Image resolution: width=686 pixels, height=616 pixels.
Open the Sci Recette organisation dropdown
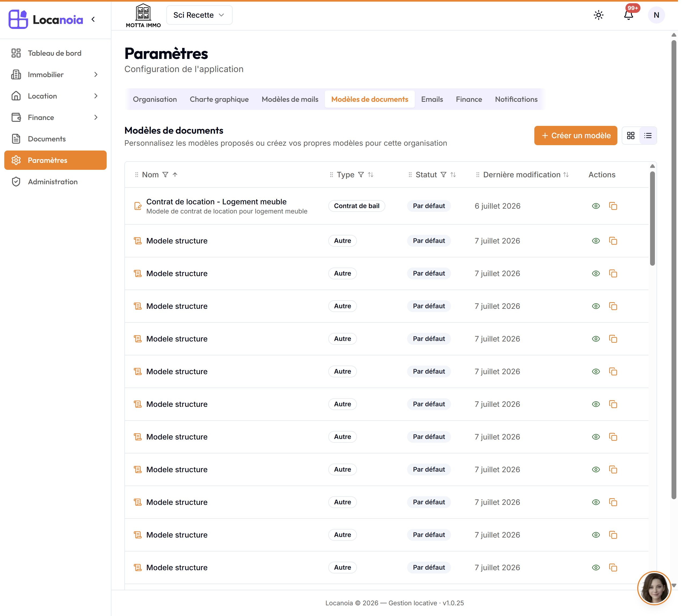(199, 15)
